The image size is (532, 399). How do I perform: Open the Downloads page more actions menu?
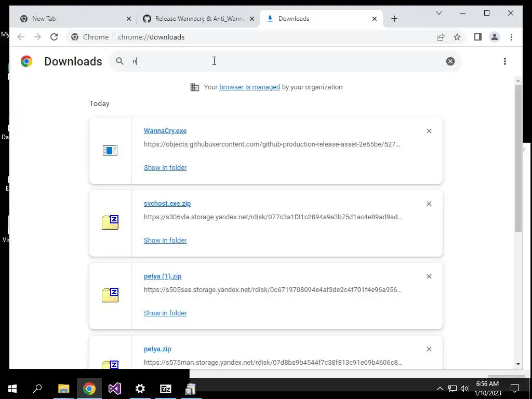[505, 61]
